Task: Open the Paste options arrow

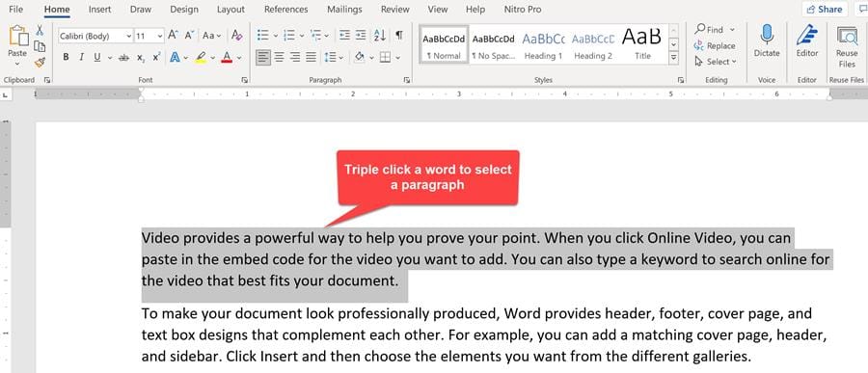Action: pos(17,64)
